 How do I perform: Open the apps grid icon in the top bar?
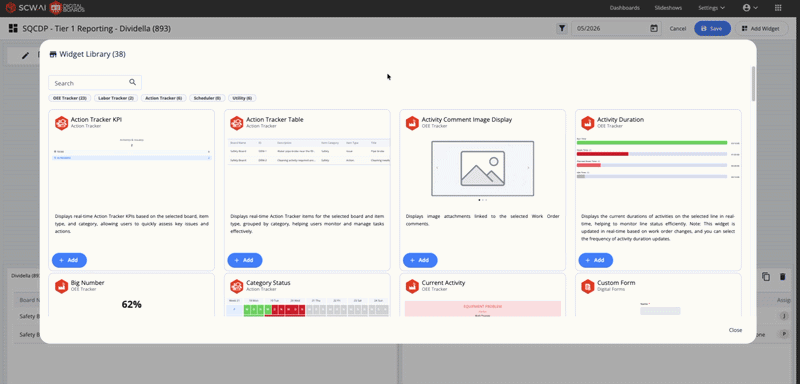coord(778,8)
